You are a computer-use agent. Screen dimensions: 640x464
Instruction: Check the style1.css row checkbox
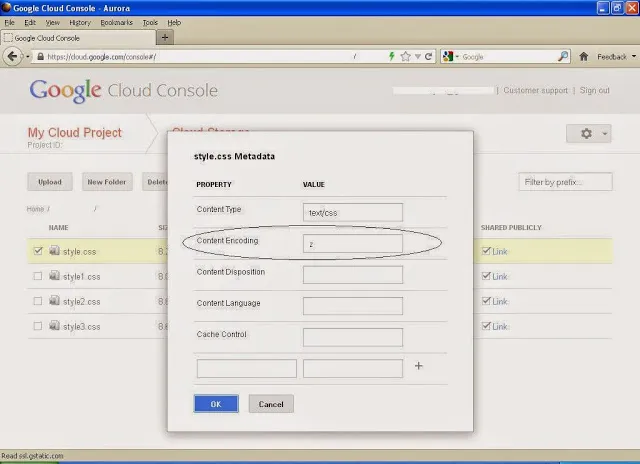38,276
